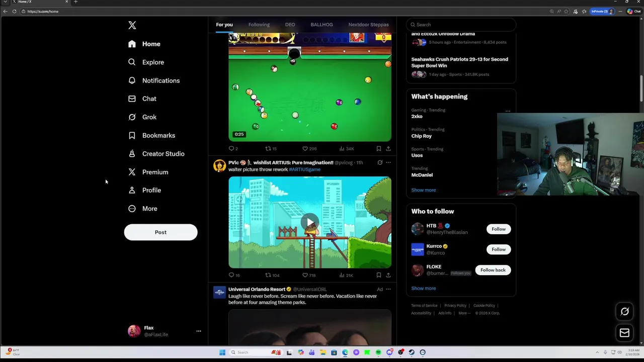644x362 pixels.
Task: Go back in the browser
Action: [5, 11]
